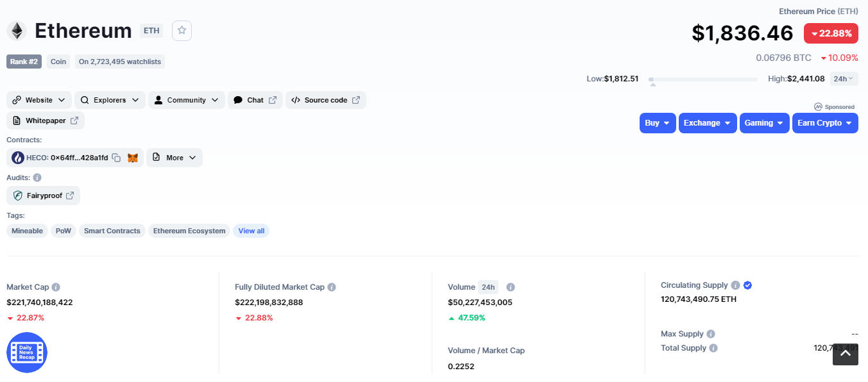This screenshot has width=868, height=382.
Task: Open the Gaming dropdown button
Action: pyautogui.click(x=765, y=123)
